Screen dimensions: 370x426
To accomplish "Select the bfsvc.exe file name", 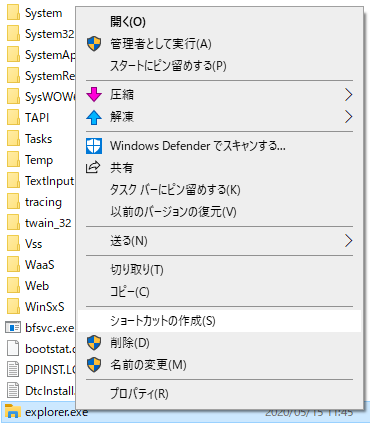I will [x=49, y=328].
